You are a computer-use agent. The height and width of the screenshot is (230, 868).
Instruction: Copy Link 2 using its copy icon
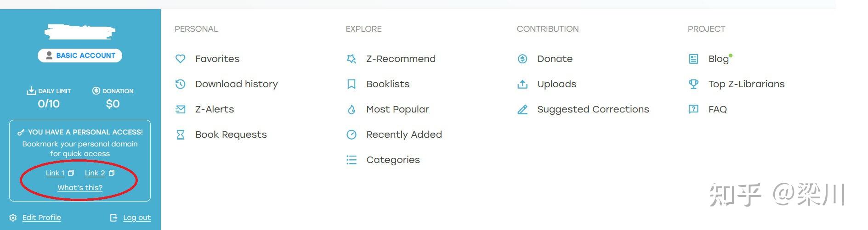coord(112,173)
